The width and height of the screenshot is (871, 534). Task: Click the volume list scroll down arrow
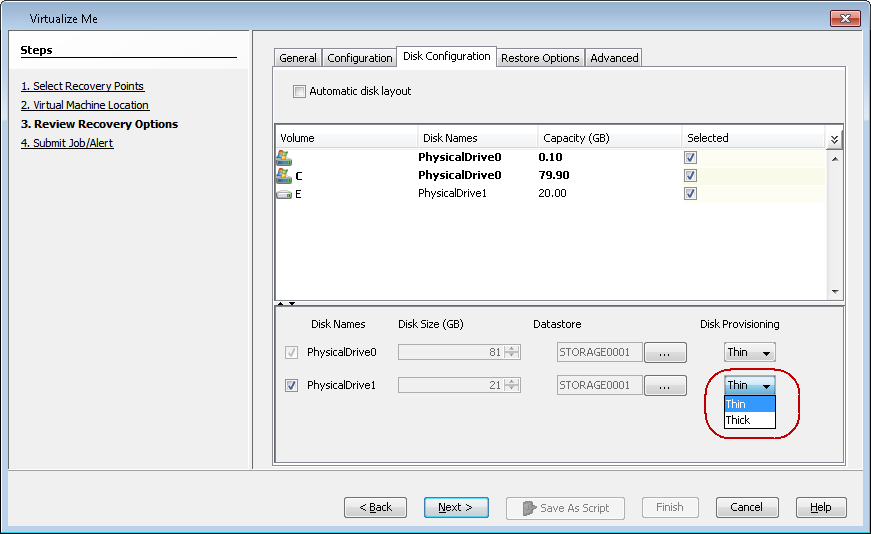click(x=834, y=292)
